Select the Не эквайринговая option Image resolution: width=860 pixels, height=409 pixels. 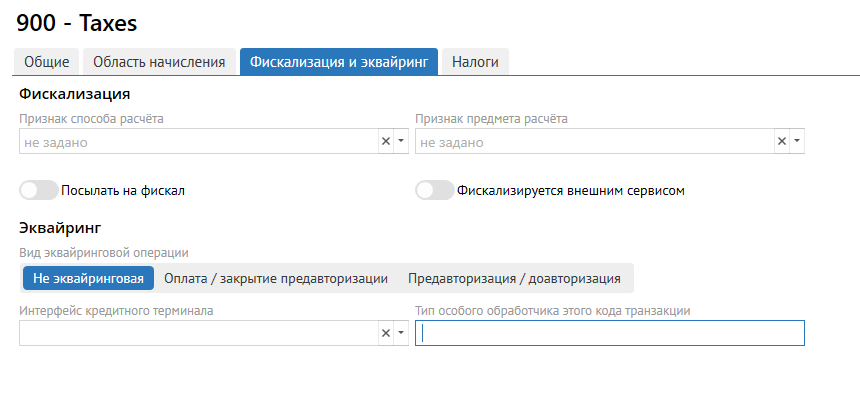(x=88, y=278)
